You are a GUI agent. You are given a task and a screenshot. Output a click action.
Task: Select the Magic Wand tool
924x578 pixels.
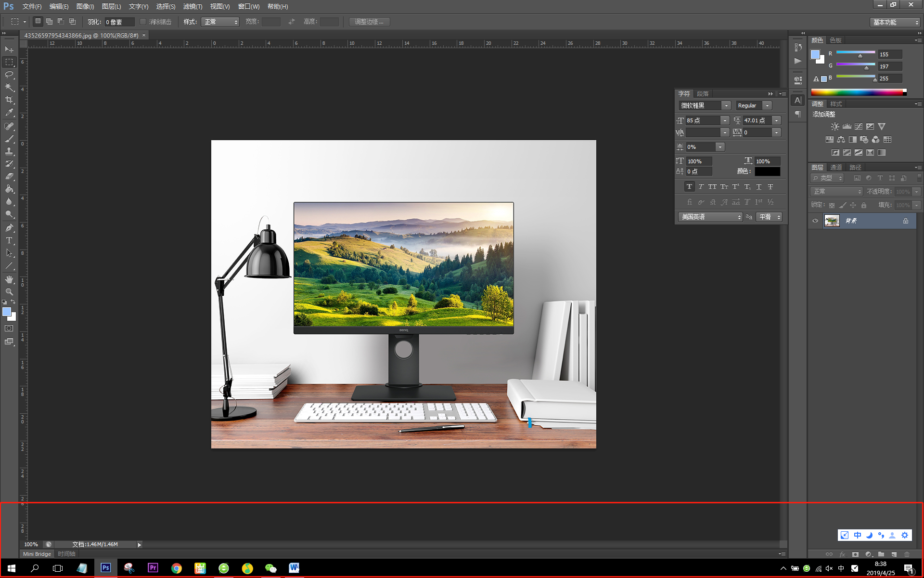[x=9, y=87]
